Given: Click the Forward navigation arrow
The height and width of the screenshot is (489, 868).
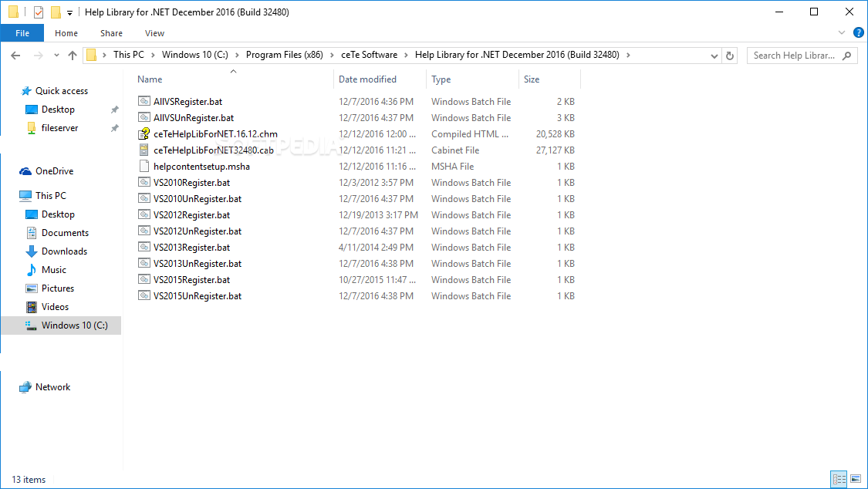Looking at the screenshot, I should (x=39, y=56).
